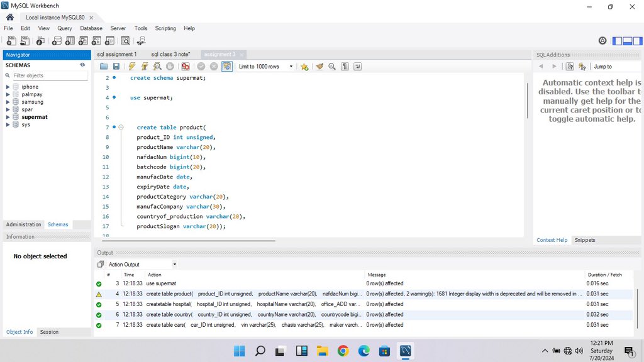Image resolution: width=644 pixels, height=362 pixels.
Task: Refresh schemas list icon
Action: coord(82,65)
